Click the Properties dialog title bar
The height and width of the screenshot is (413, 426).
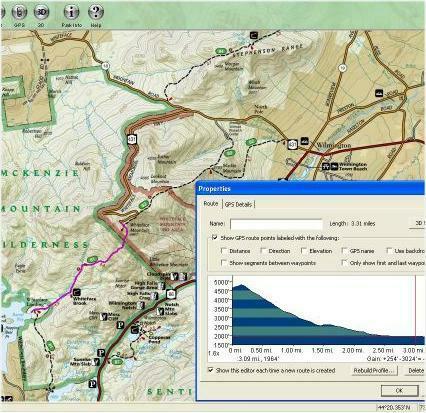pyautogui.click(x=311, y=189)
